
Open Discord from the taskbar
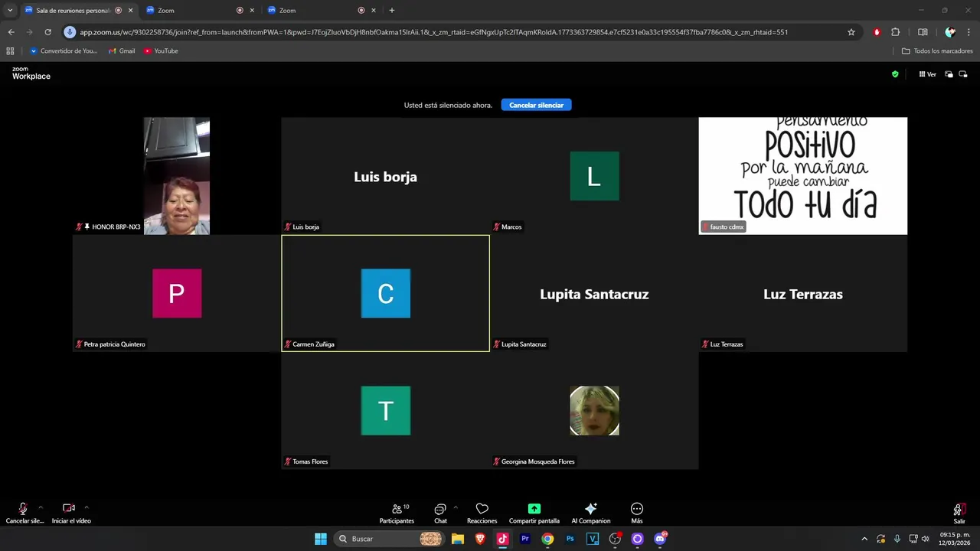[x=660, y=539]
